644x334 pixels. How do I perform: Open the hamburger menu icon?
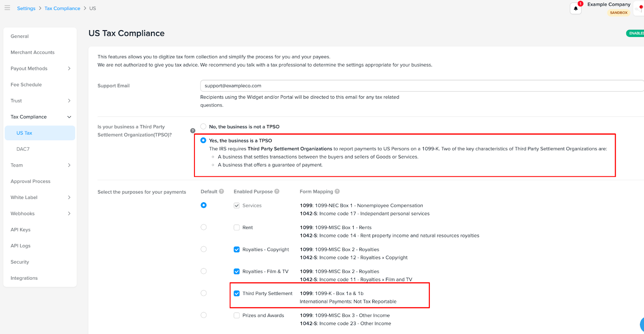coord(7,8)
